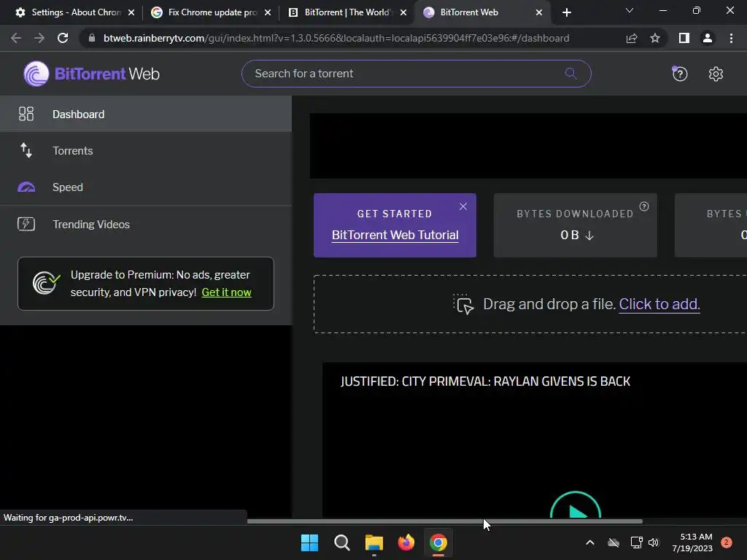The height and width of the screenshot is (560, 747).
Task: Click the browser address bar URL
Action: [336, 38]
